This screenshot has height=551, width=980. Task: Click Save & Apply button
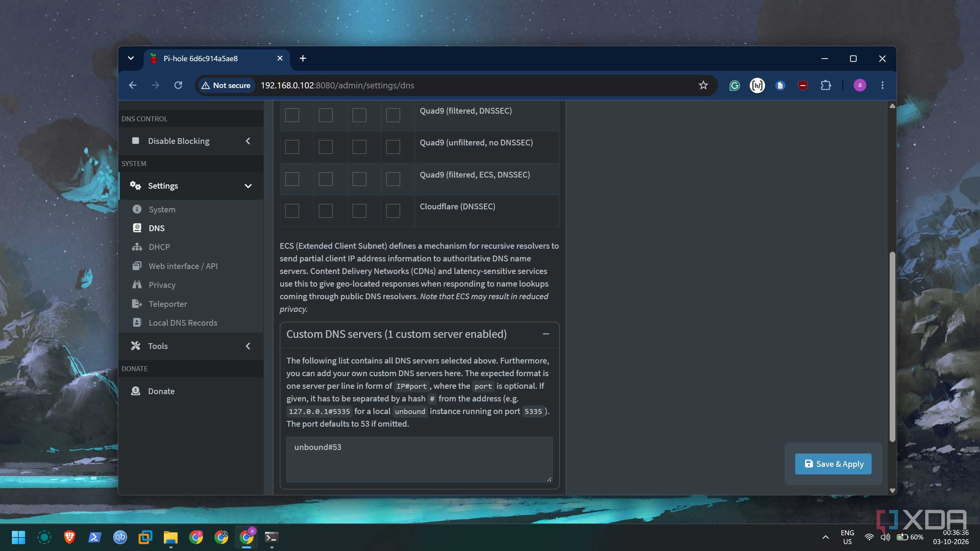[833, 464]
